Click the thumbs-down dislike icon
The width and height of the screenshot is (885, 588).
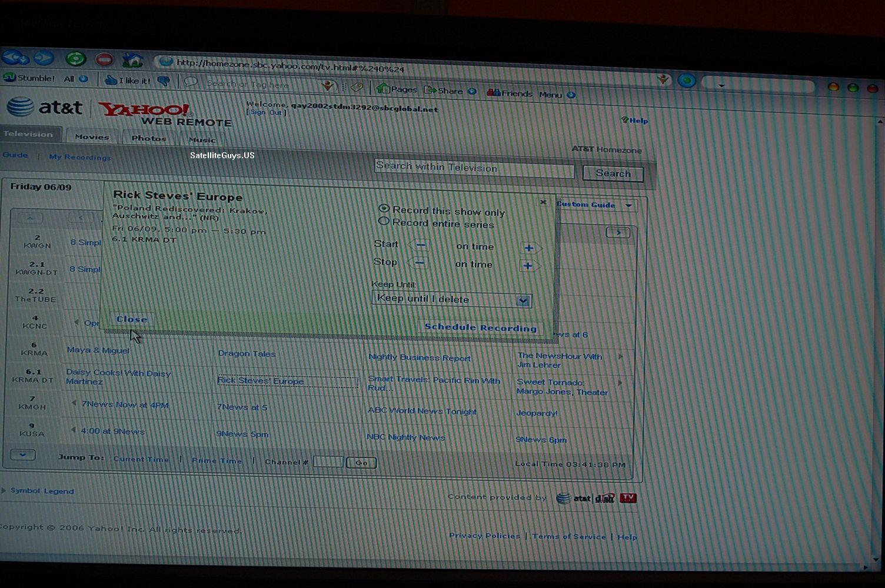(x=164, y=81)
